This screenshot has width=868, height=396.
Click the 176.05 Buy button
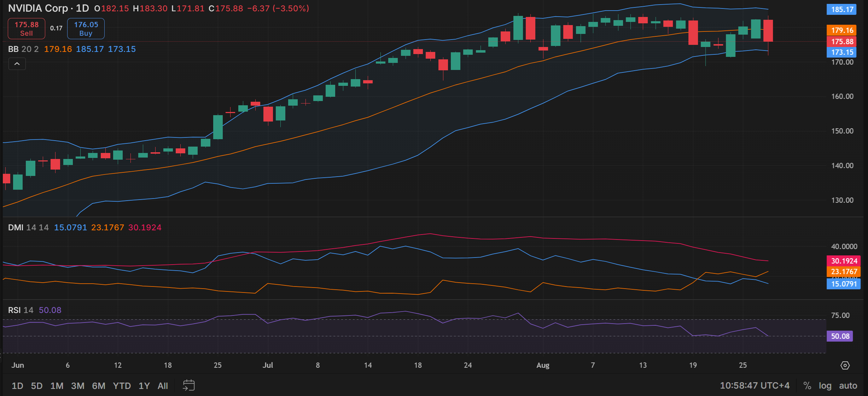click(86, 29)
